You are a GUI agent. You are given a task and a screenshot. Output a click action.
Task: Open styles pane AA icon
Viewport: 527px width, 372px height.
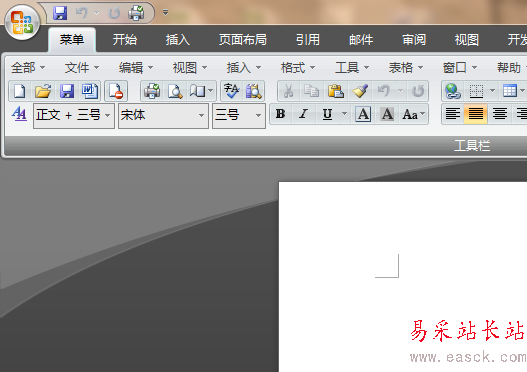pos(19,114)
